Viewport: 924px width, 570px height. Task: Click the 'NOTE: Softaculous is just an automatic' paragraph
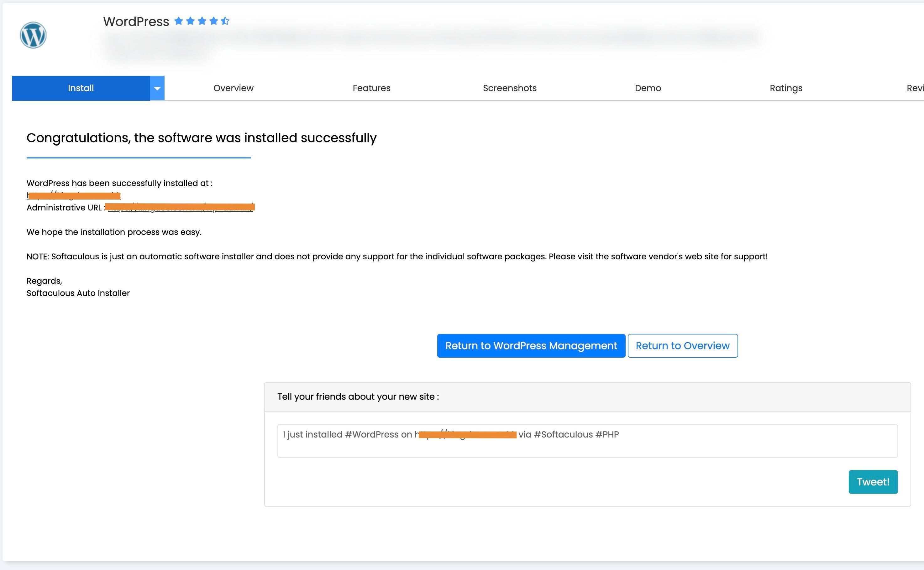click(x=397, y=257)
